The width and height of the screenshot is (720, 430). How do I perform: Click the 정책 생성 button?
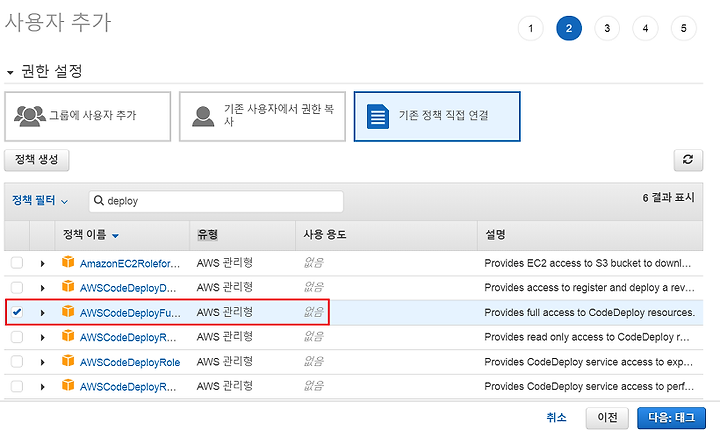pos(37,160)
